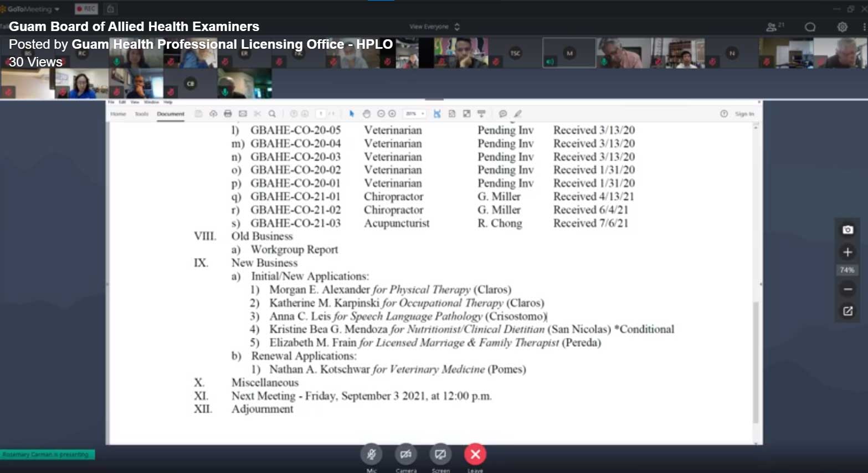Click the Acrobat zoom in plus icon

392,114
